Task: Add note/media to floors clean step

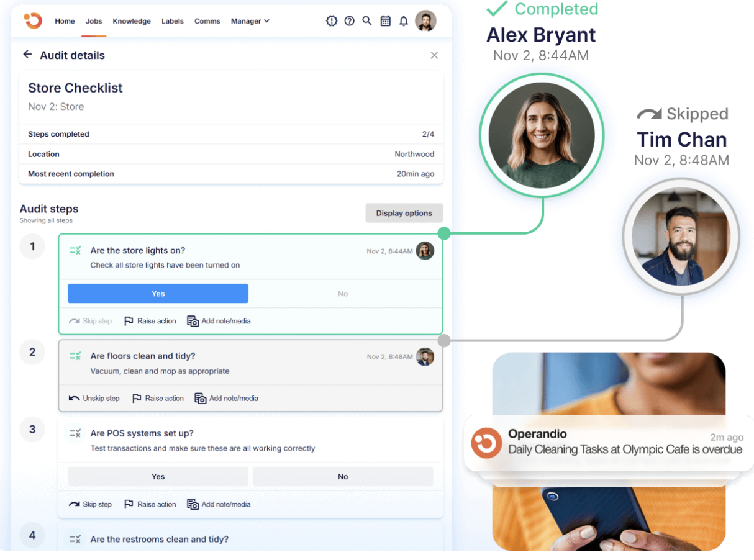Action: pos(227,398)
